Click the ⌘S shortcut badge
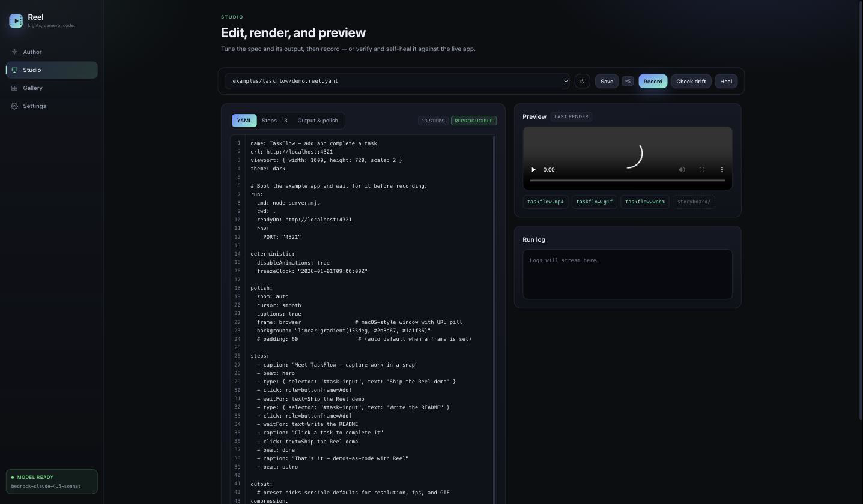Image resolution: width=863 pixels, height=504 pixels. tap(628, 81)
